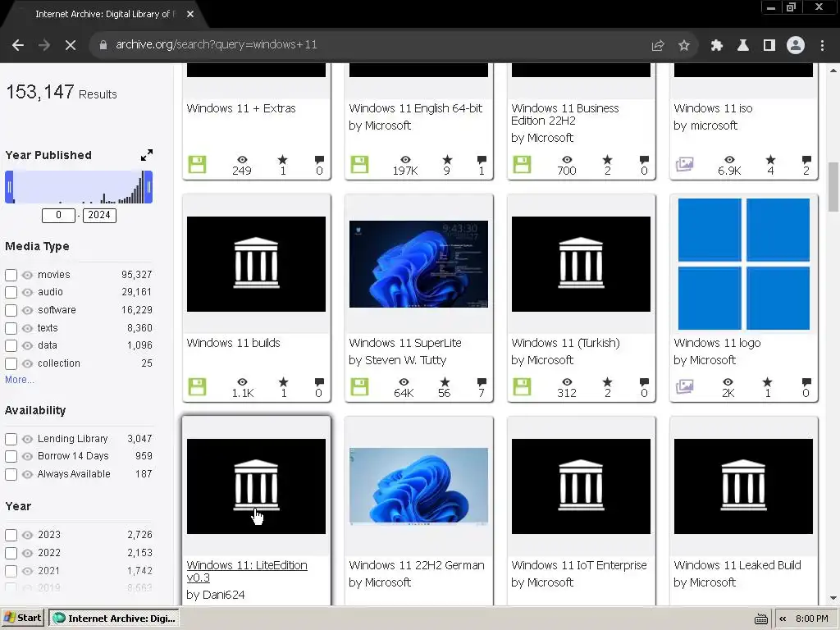Toggle eye icon to hide software results
Screen dimensions: 840x630
(x=27, y=311)
